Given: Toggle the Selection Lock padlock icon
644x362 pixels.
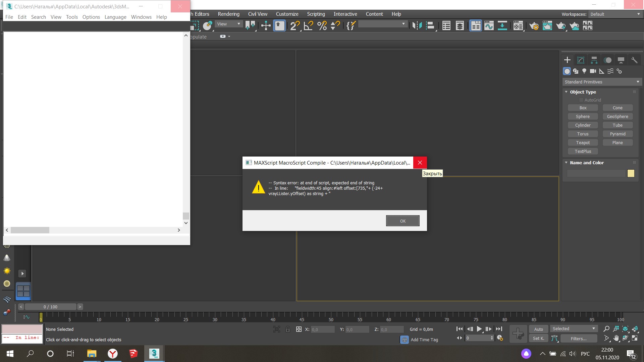Looking at the screenshot, I should tap(288, 329).
